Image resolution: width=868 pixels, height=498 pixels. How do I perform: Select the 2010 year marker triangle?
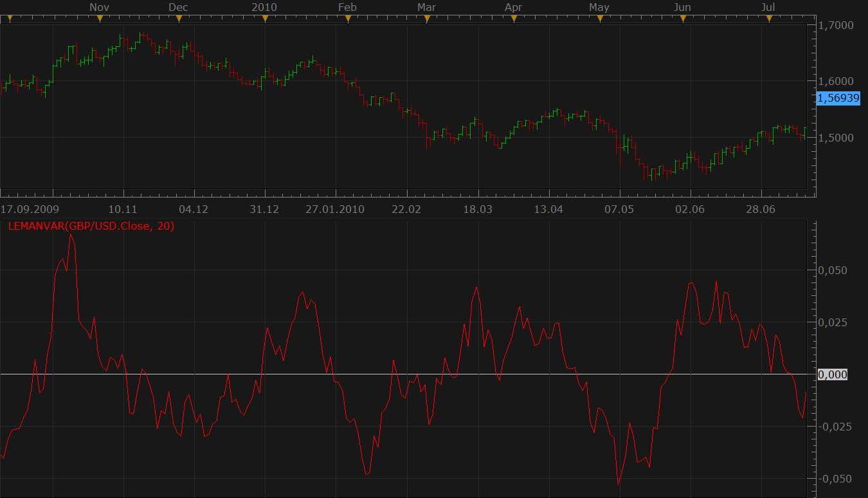coord(265,19)
